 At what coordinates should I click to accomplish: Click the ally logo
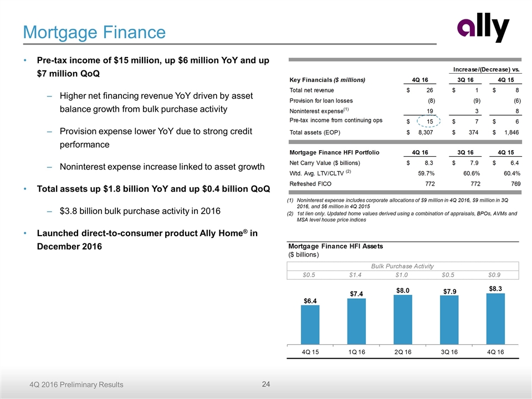click(x=483, y=29)
